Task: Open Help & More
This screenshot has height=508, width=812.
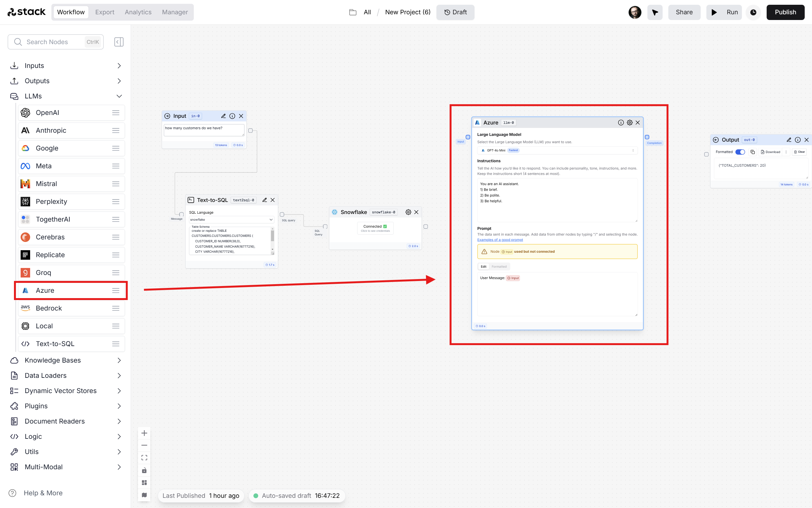Action: [35, 493]
